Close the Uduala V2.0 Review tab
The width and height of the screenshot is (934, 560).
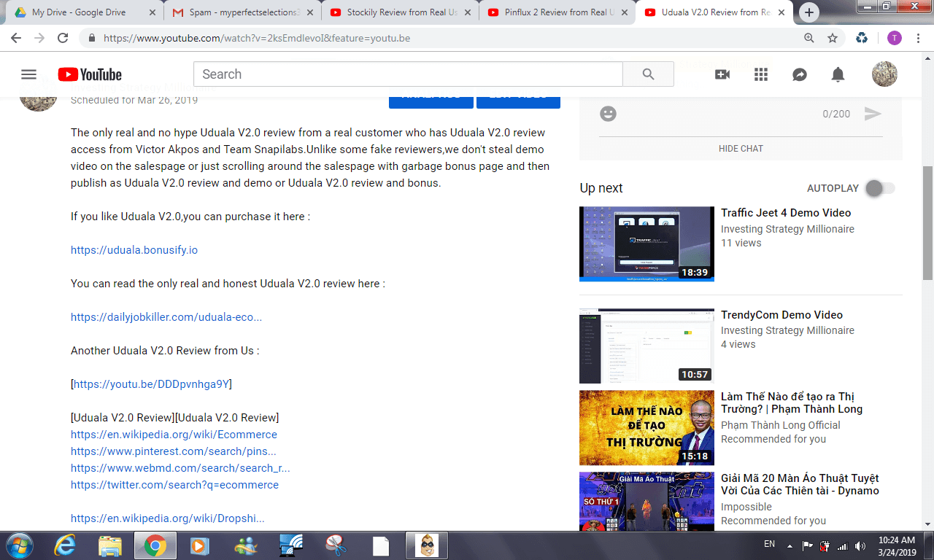782,12
